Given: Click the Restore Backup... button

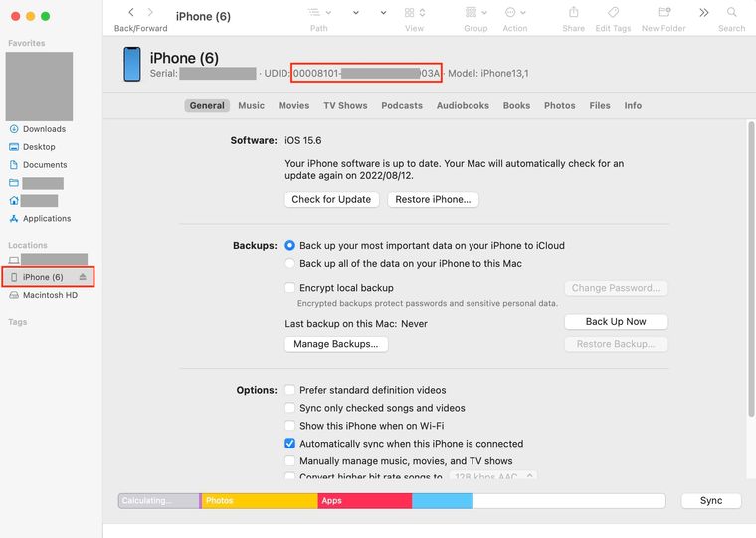Looking at the screenshot, I should tap(616, 344).
